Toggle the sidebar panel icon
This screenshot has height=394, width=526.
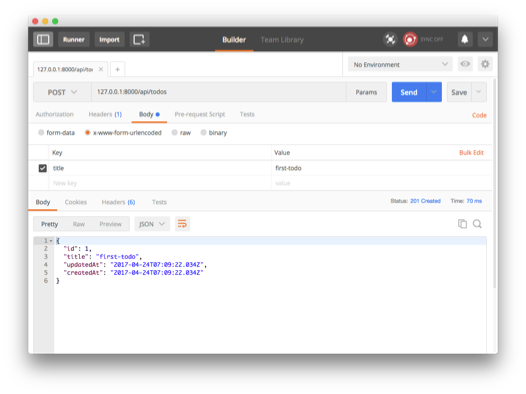click(43, 39)
